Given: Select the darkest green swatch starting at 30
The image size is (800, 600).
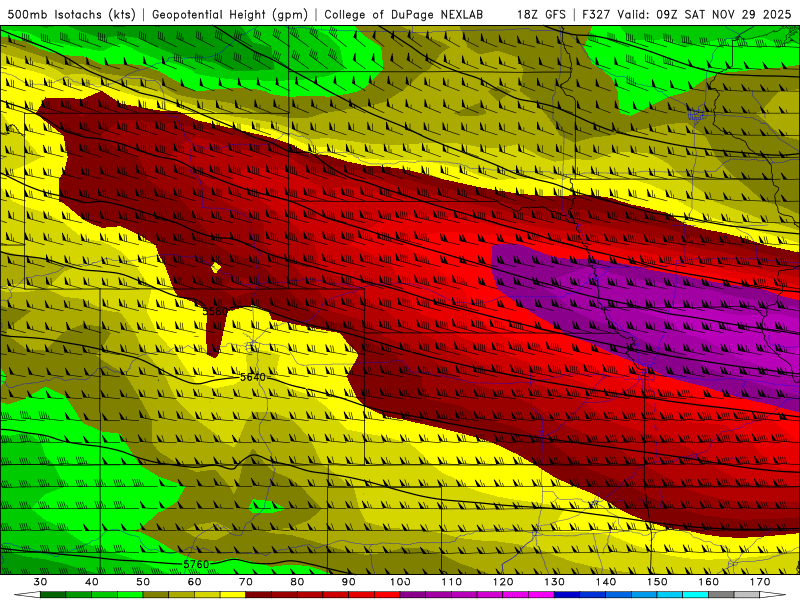Looking at the screenshot, I should pos(53,595).
